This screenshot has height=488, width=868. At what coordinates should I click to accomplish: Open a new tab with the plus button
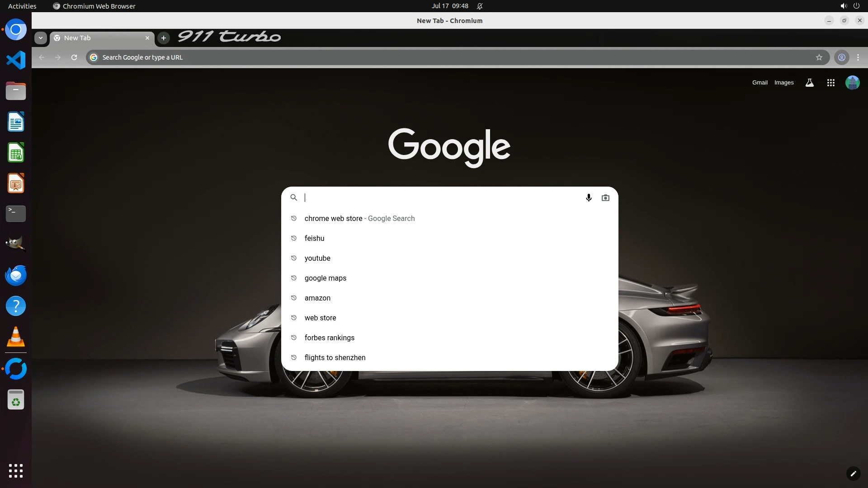coord(164,38)
